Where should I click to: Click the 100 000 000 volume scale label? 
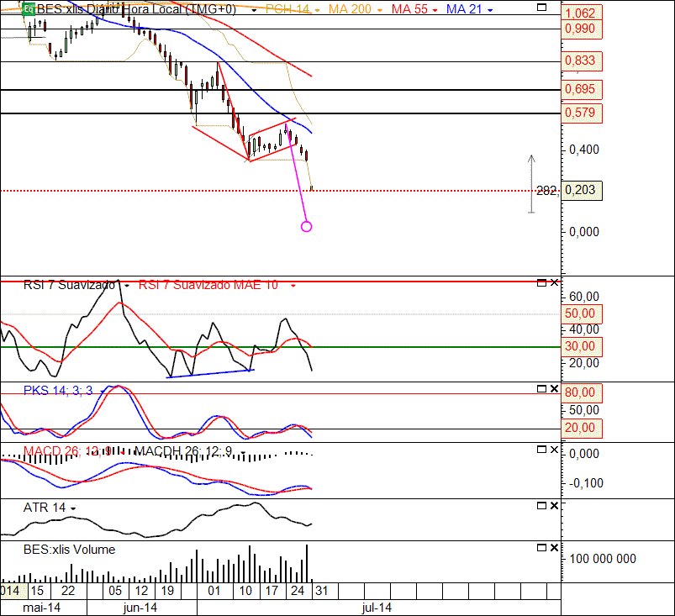pos(603,559)
